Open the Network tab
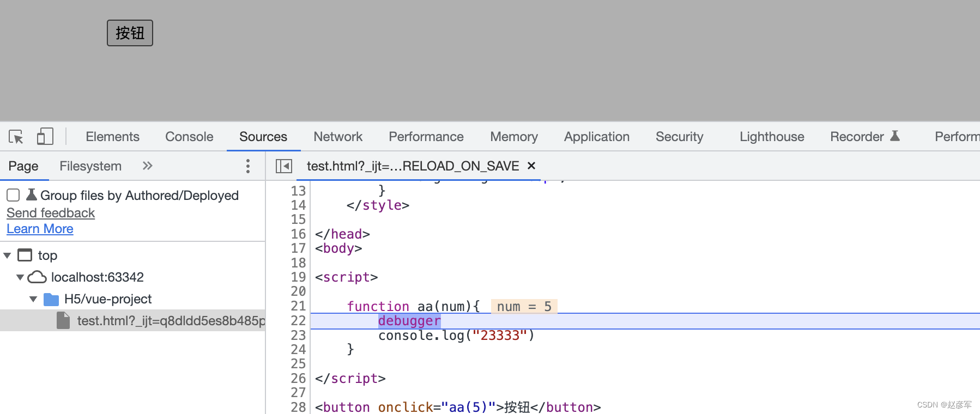Viewport: 980px width, 414px height. click(x=338, y=137)
